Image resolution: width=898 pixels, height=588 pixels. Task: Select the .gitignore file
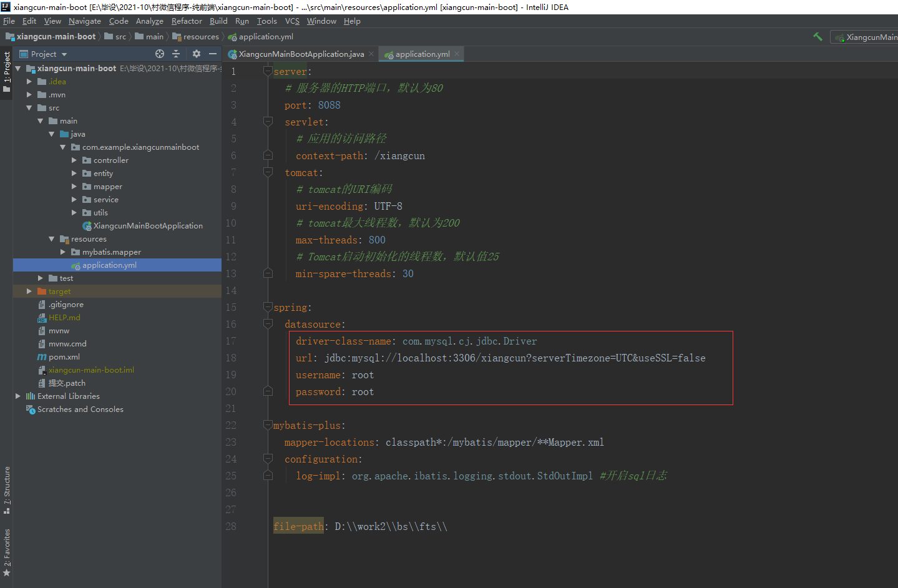[x=66, y=305]
